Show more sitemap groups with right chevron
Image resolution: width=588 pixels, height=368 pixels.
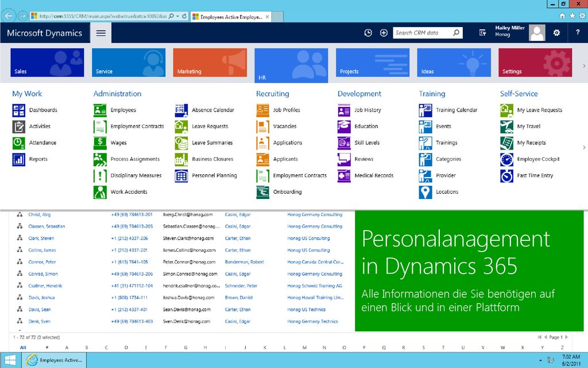tap(584, 148)
